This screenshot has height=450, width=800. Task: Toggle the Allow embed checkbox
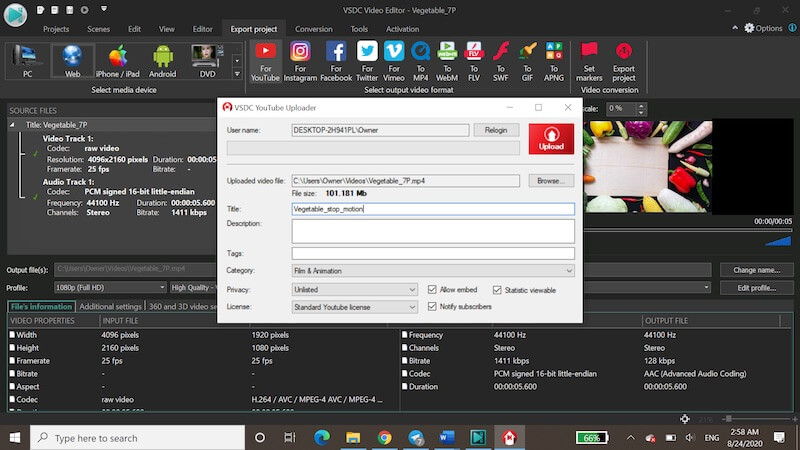(x=432, y=289)
